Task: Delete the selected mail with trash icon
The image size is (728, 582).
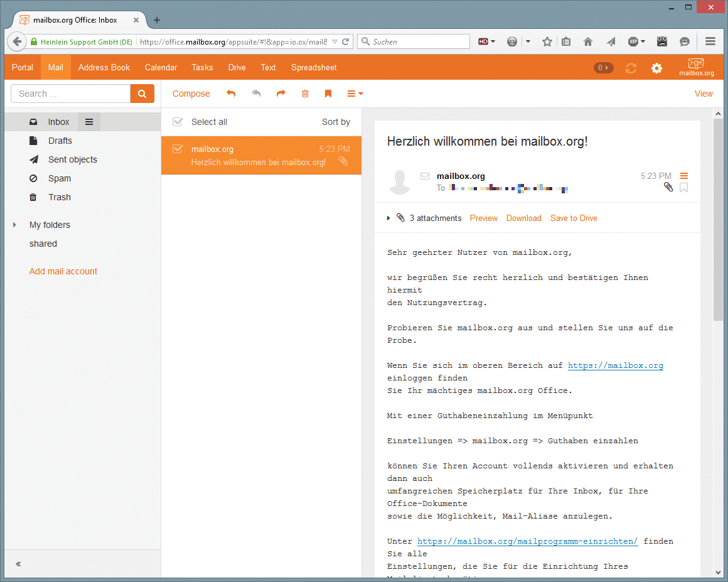Action: pyautogui.click(x=305, y=94)
